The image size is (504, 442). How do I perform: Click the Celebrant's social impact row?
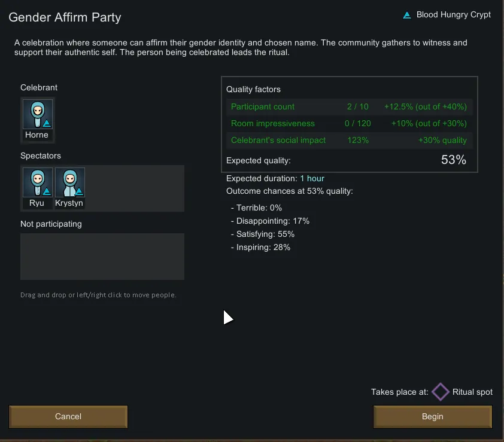(x=349, y=141)
